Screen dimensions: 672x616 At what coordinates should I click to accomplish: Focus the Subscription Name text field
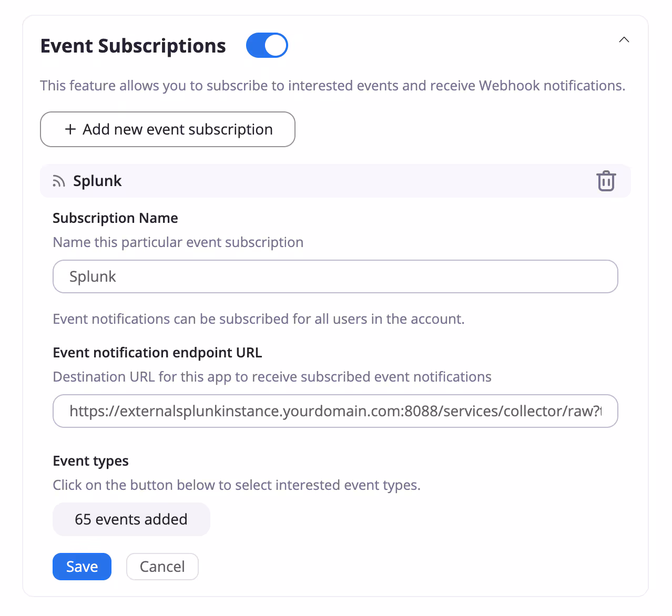click(335, 276)
